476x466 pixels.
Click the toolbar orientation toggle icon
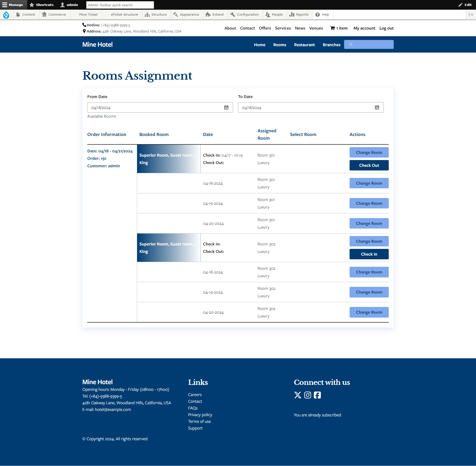(471, 15)
